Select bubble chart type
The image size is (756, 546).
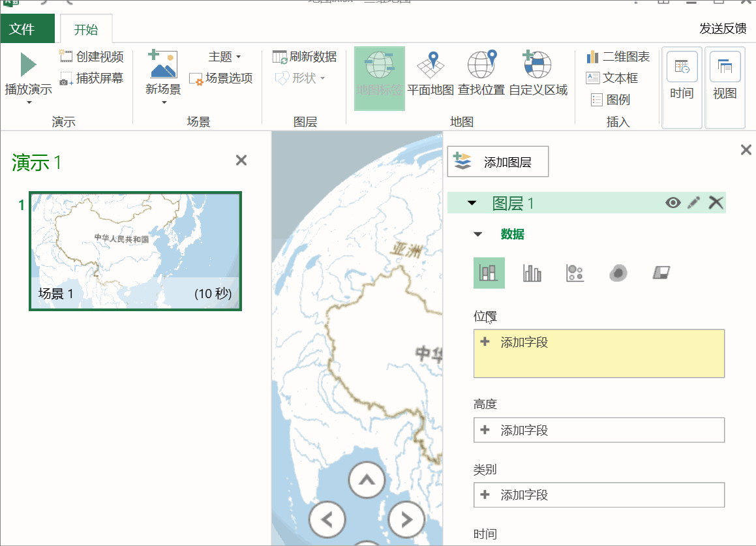click(x=575, y=273)
